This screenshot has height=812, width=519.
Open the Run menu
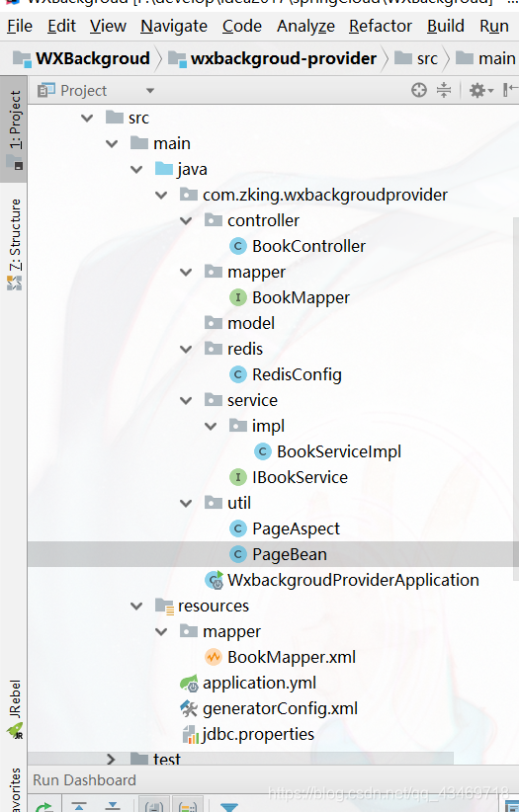pos(493,26)
